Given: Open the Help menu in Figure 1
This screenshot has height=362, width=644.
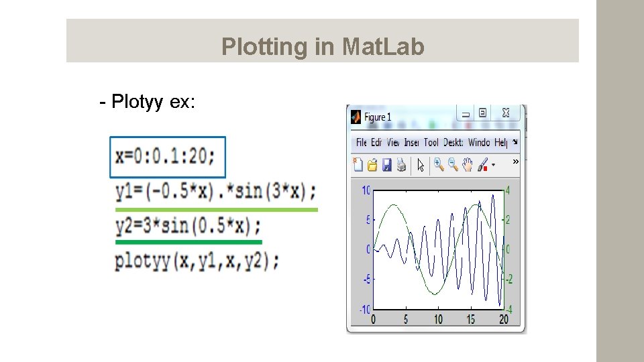Looking at the screenshot, I should coord(501,142).
